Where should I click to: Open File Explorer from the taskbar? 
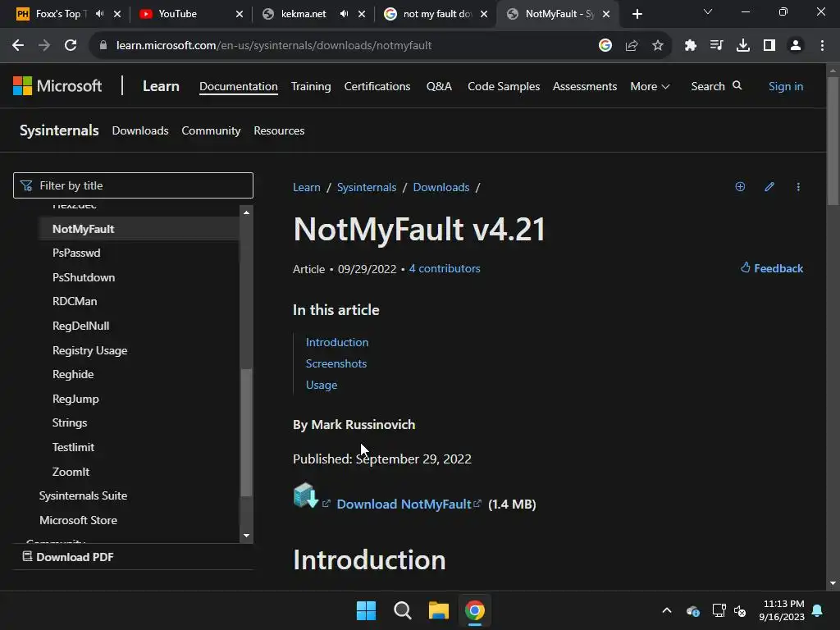pyautogui.click(x=439, y=610)
